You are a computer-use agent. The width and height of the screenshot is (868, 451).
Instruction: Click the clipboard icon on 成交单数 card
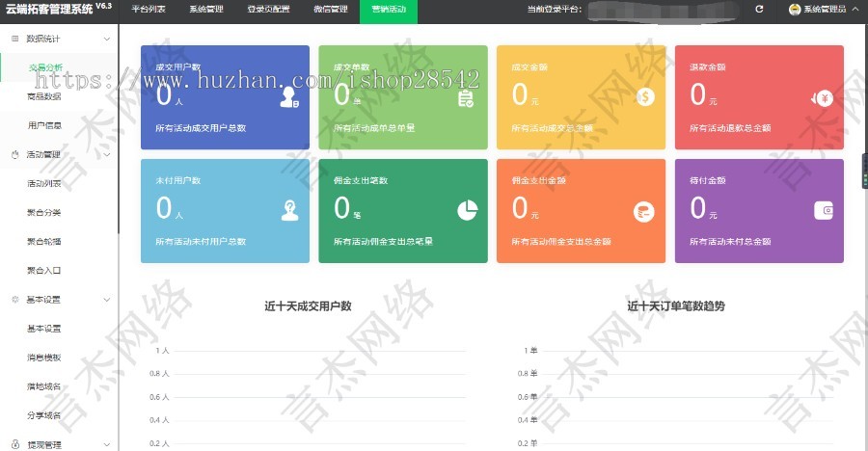(x=466, y=98)
